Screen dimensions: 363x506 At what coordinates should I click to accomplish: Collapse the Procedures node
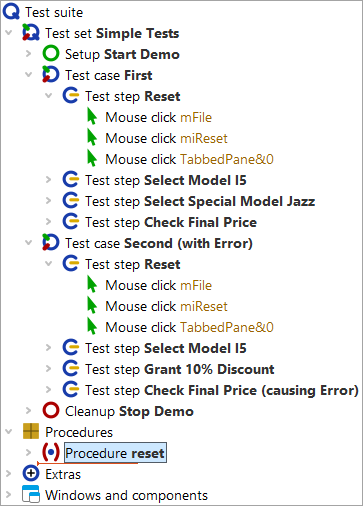click(9, 432)
